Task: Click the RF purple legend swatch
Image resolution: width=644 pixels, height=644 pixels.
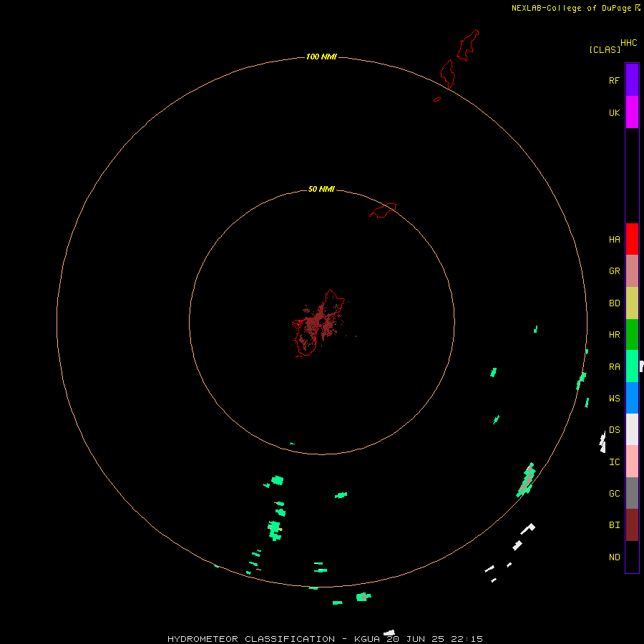Action: click(x=632, y=80)
